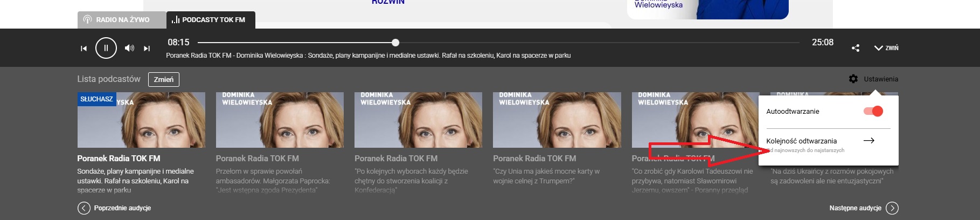Skip to previous podcast track
The height and width of the screenshot is (220, 980).
pos(84,49)
